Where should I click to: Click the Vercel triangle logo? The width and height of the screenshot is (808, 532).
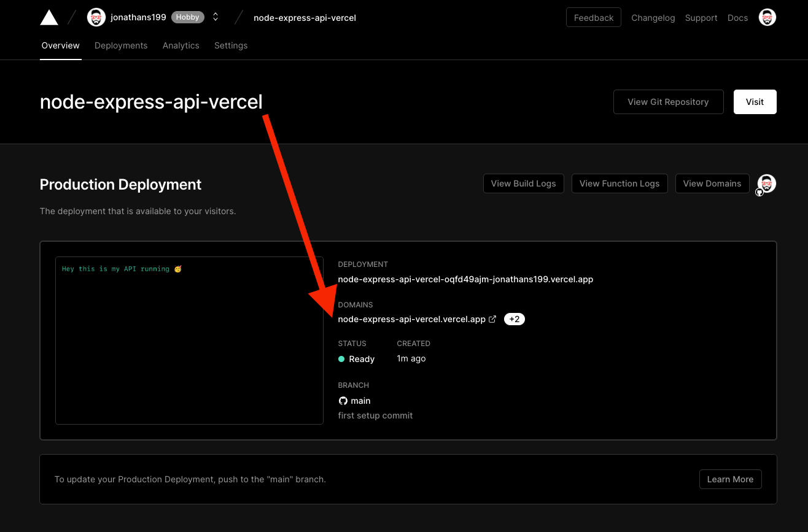[x=49, y=17]
